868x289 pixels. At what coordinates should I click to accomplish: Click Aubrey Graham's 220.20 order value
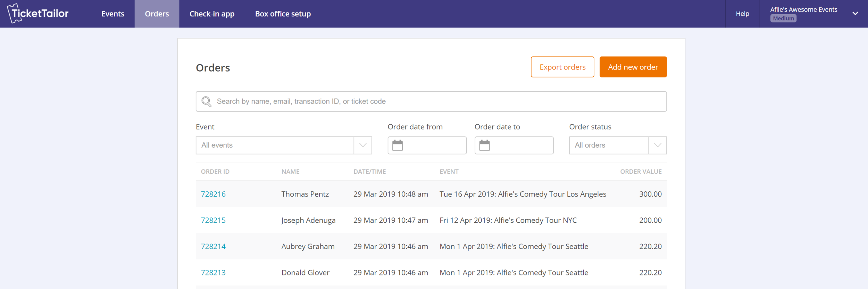click(x=650, y=246)
